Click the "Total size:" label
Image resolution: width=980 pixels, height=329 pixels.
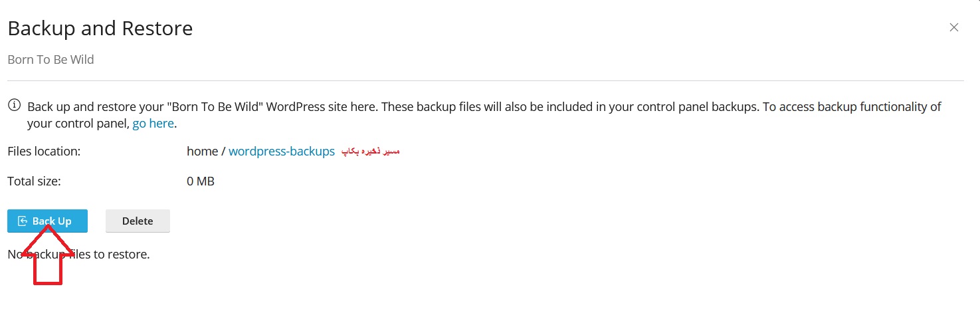pos(34,181)
